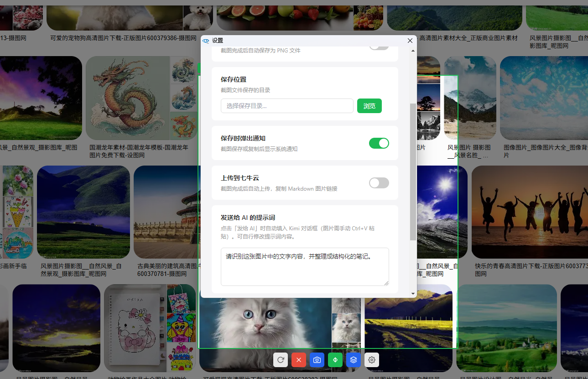Click the settings dialog scrollbar thumb

pyautogui.click(x=413, y=171)
